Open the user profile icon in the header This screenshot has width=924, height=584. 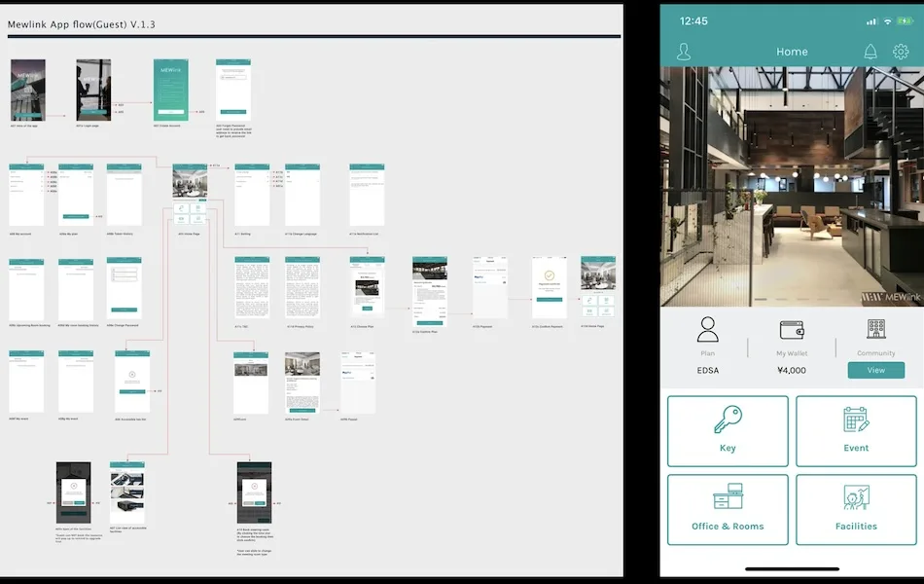(x=684, y=52)
